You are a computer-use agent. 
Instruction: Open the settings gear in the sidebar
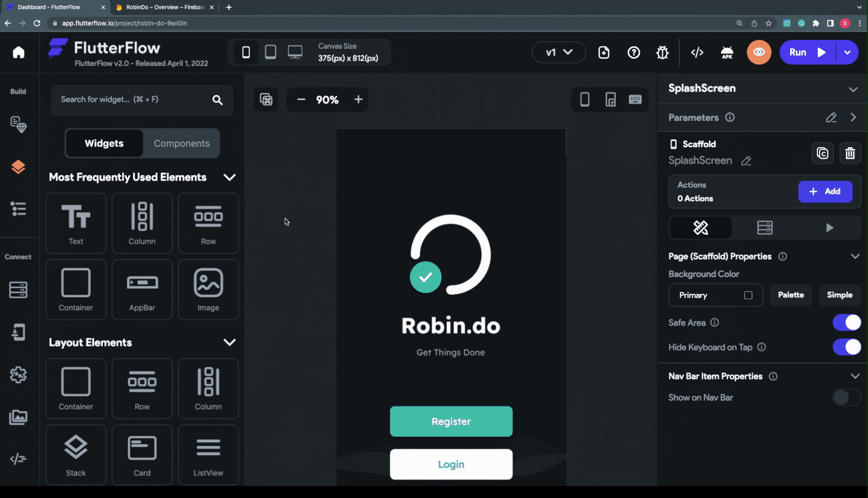[18, 374]
